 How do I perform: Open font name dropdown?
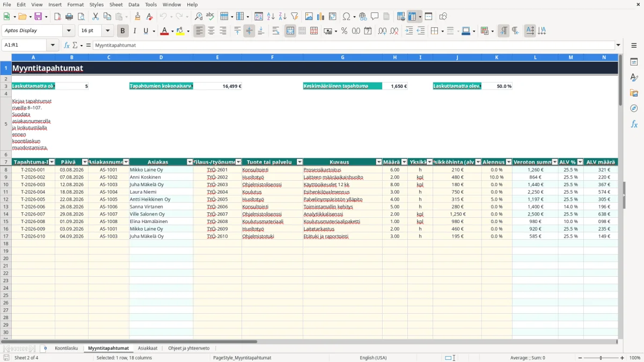tap(70, 31)
